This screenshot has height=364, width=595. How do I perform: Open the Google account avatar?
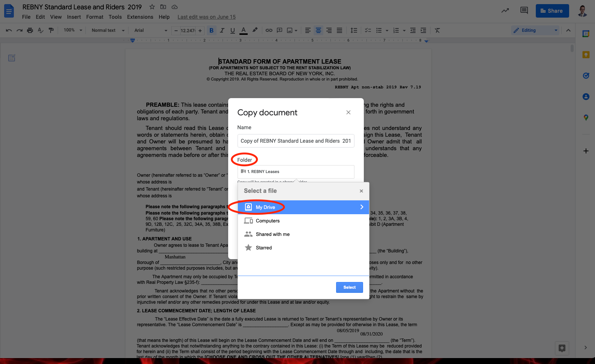pyautogui.click(x=582, y=11)
